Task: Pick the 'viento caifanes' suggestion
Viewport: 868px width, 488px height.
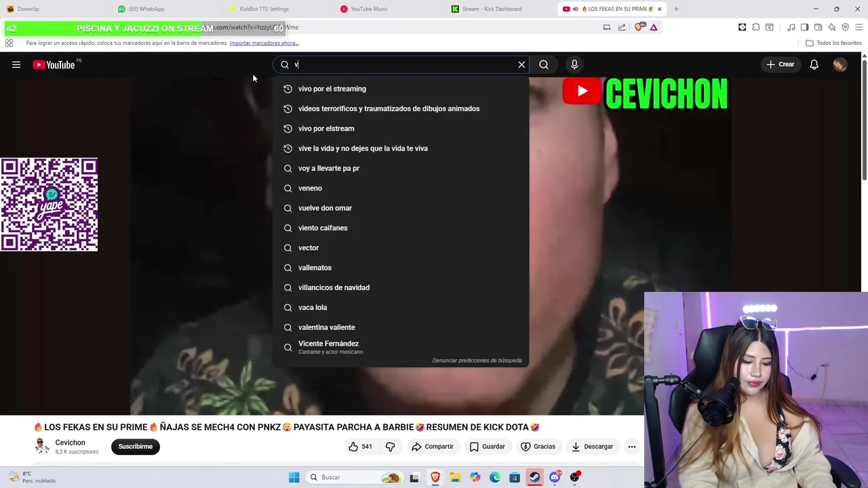Action: coord(401,228)
